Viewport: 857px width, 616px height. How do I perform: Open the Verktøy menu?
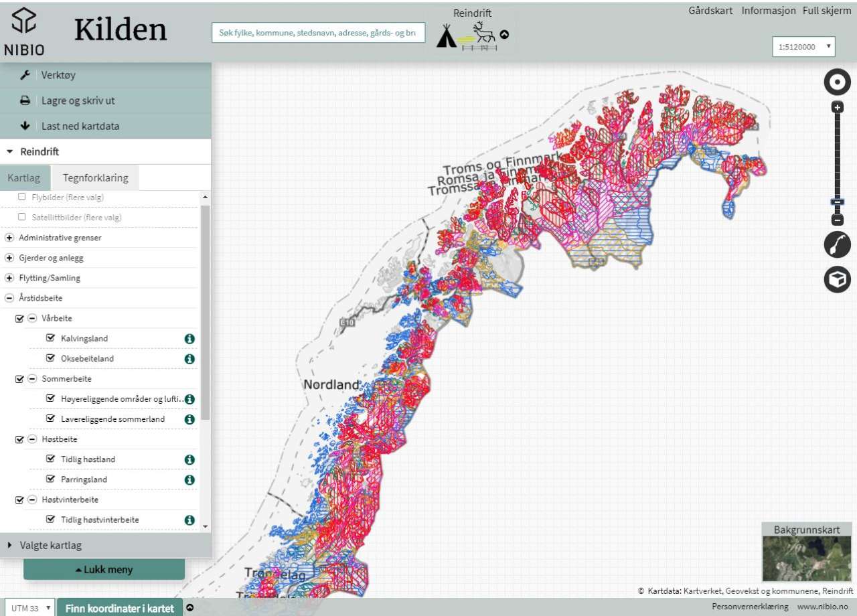106,75
